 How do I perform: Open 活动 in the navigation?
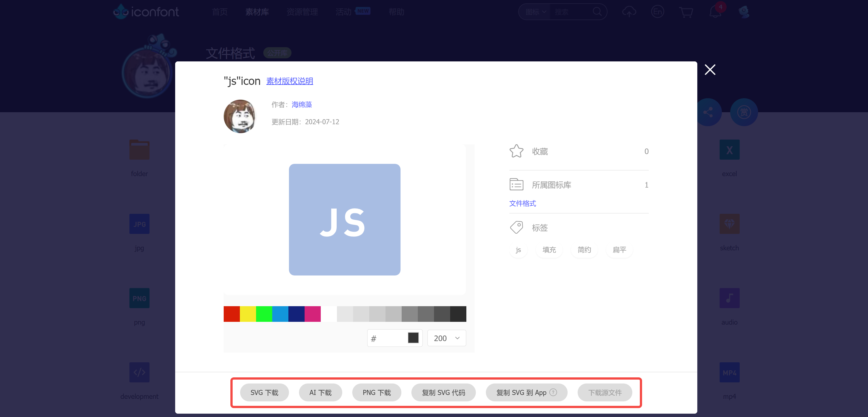point(344,12)
